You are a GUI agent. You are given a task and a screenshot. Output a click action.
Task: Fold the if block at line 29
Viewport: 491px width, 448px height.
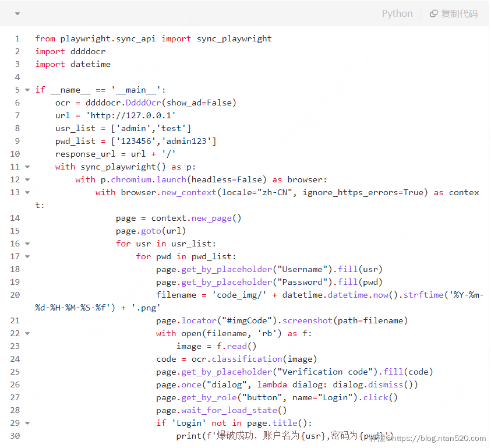click(27, 423)
